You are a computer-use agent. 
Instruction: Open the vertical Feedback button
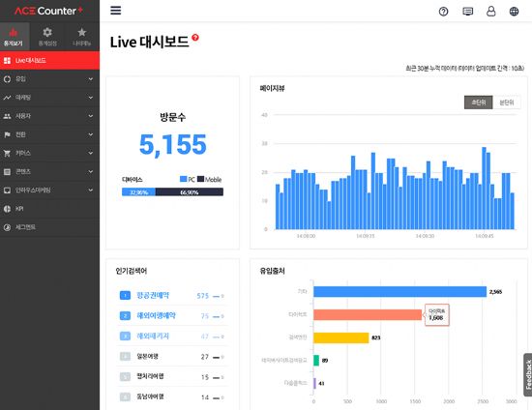click(x=528, y=375)
